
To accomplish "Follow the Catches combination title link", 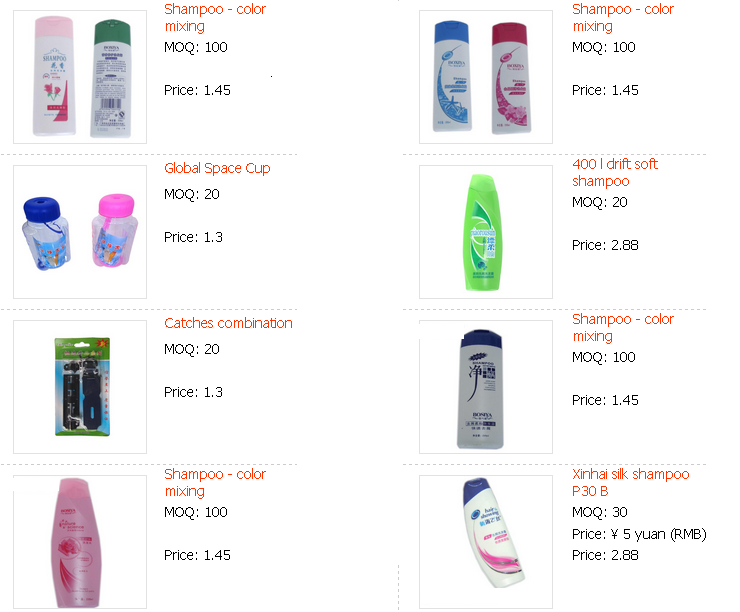I will [228, 323].
